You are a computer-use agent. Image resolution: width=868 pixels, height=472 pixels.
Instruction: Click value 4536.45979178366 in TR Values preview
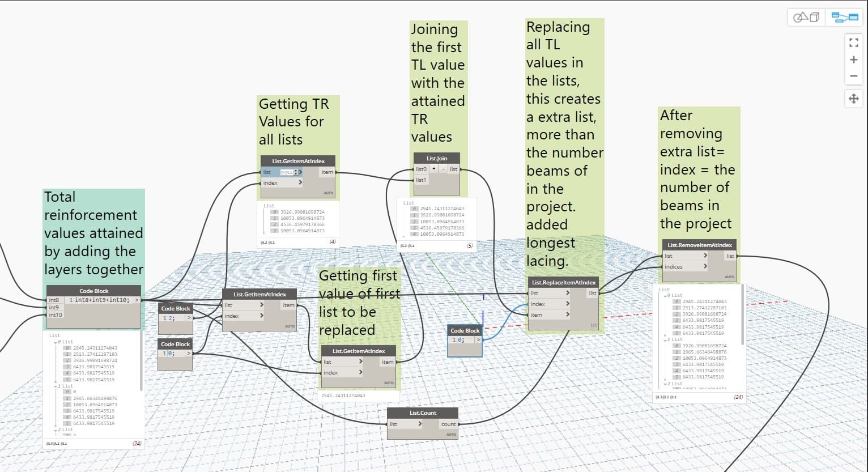click(x=303, y=224)
